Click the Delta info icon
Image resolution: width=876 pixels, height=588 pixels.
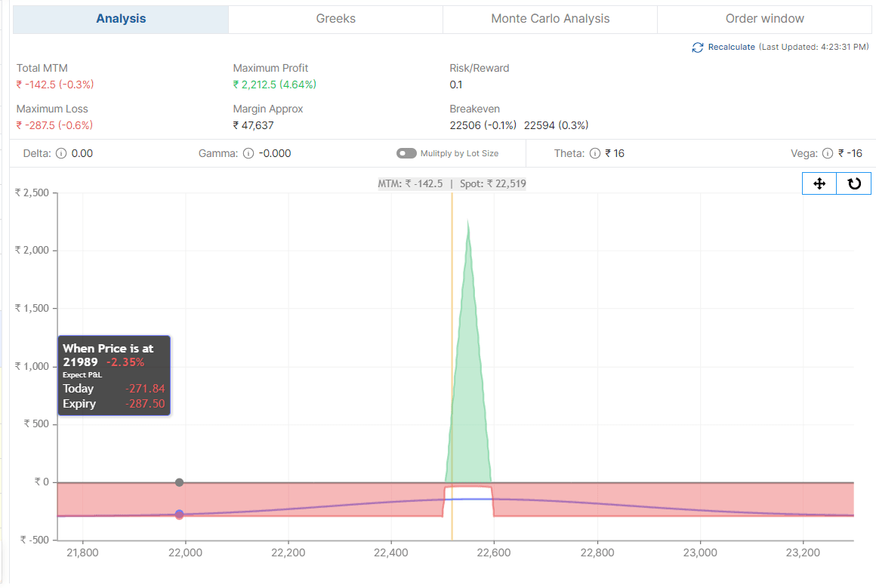pyautogui.click(x=61, y=153)
